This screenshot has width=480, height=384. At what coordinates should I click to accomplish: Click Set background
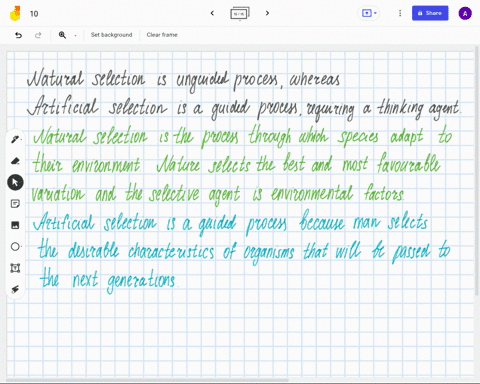tap(111, 35)
